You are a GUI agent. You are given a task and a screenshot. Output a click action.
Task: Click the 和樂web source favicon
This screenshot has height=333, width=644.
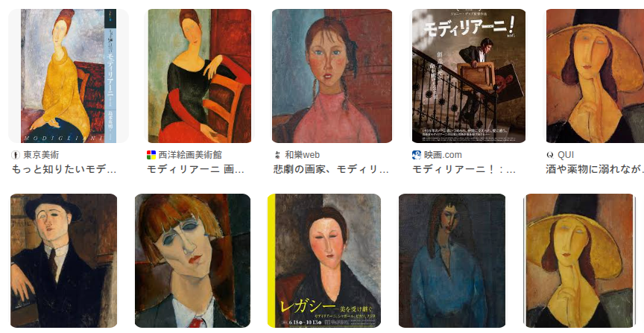click(x=277, y=155)
